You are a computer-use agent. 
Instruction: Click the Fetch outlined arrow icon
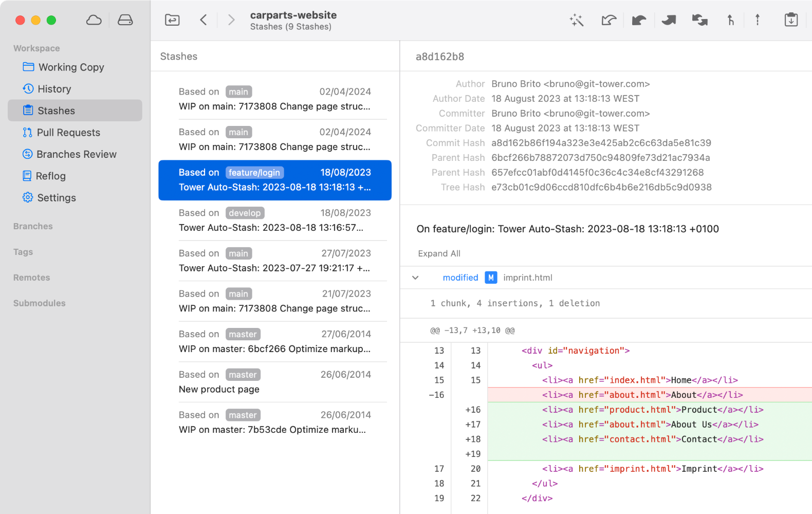[608, 21]
